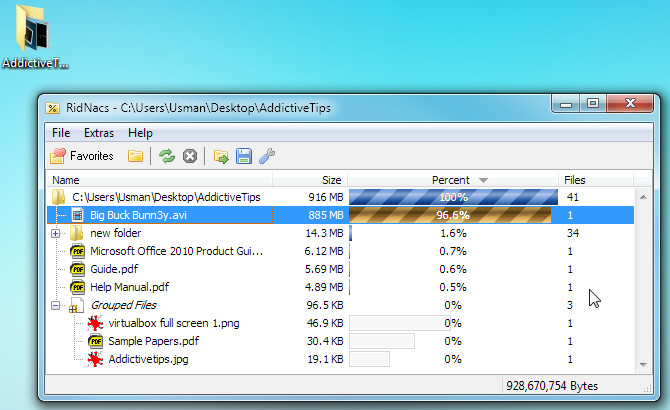670x410 pixels.
Task: Select virtualbox full screen 1.png
Action: click(x=173, y=323)
